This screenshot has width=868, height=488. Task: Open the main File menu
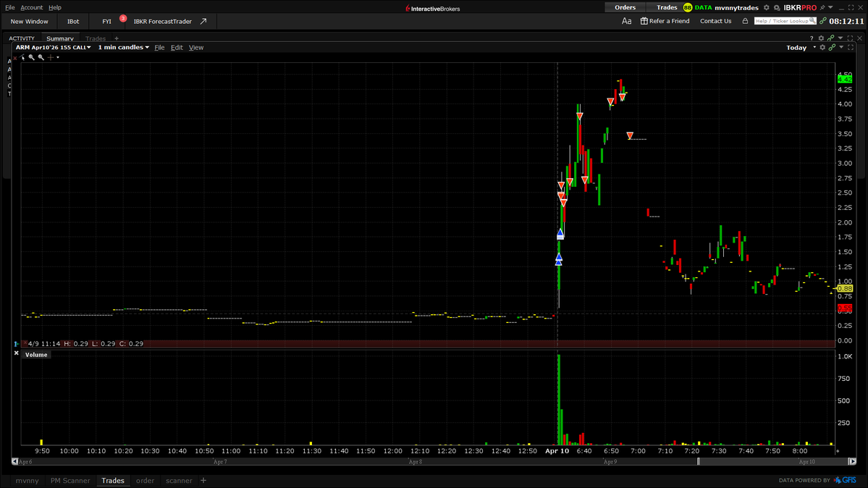(x=10, y=8)
